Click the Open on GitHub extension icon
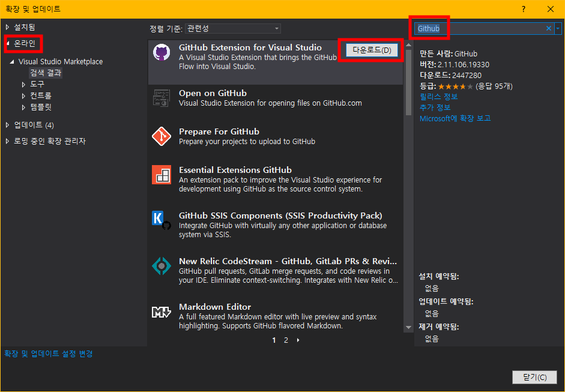Viewport: 565px width, 392px height. tap(162, 98)
